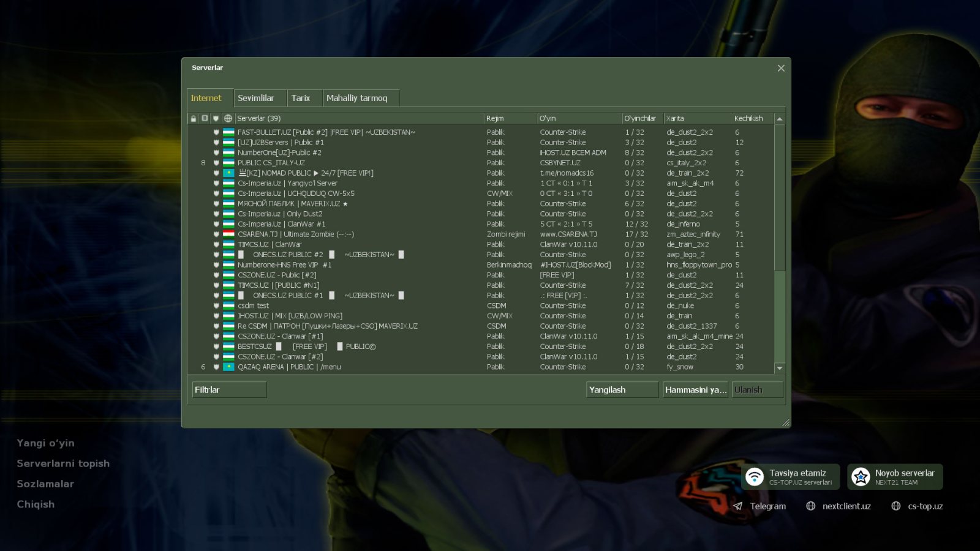Viewport: 980px width, 551px height.
Task: Sort by O'yinchilar column header
Action: click(x=643, y=118)
